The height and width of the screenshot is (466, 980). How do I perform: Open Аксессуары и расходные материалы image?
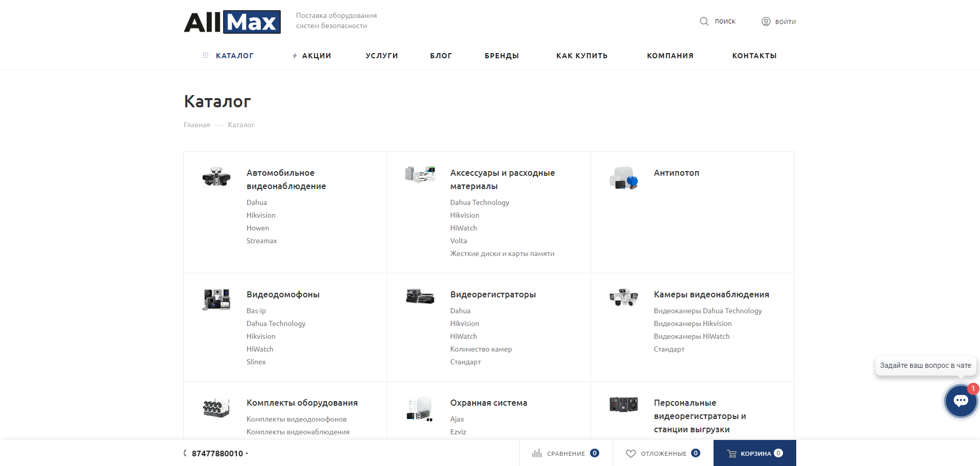[x=420, y=174]
